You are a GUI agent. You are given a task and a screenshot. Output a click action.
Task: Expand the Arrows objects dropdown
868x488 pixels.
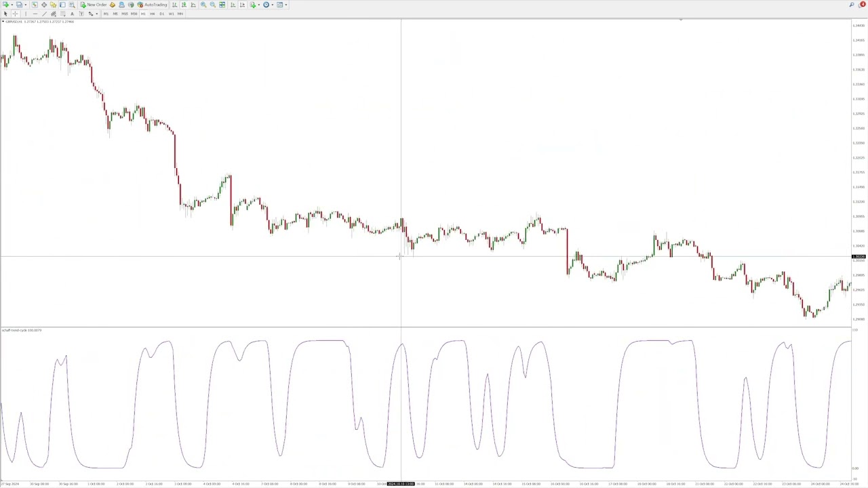[x=97, y=14]
